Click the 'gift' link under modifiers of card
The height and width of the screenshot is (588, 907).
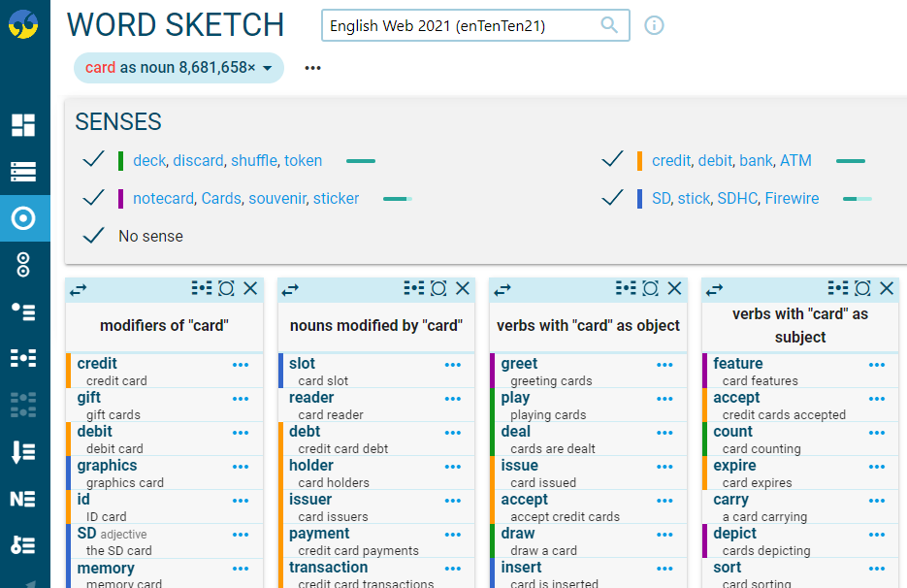coord(88,398)
